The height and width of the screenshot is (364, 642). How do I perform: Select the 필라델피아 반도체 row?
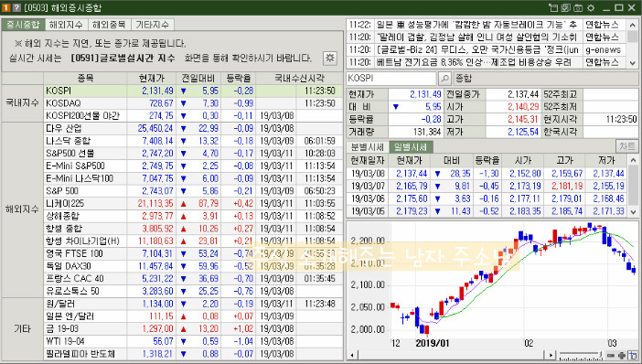coord(193,354)
